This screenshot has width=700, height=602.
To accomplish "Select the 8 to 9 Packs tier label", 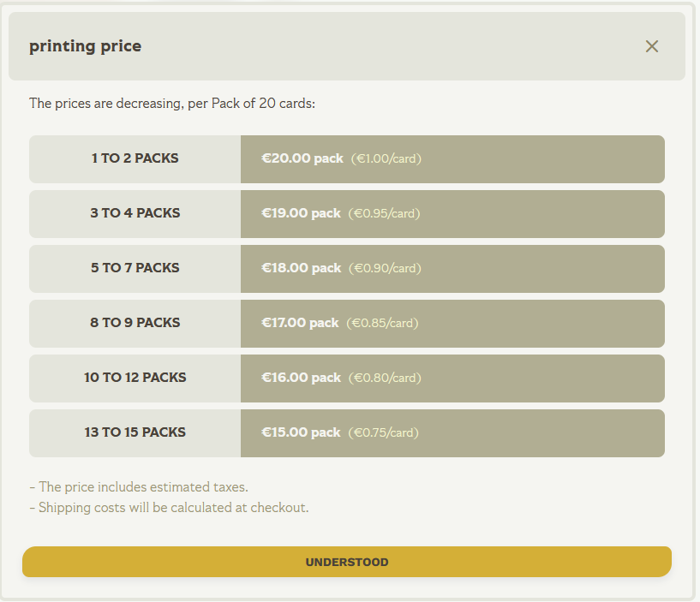I will (x=135, y=323).
